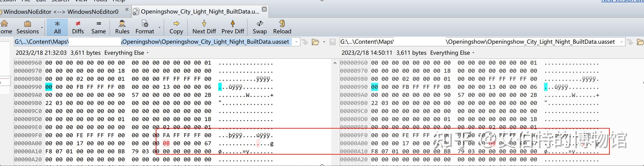This screenshot has height=166, width=644.
Task: Show only Same bytes
Action: click(x=99, y=27)
